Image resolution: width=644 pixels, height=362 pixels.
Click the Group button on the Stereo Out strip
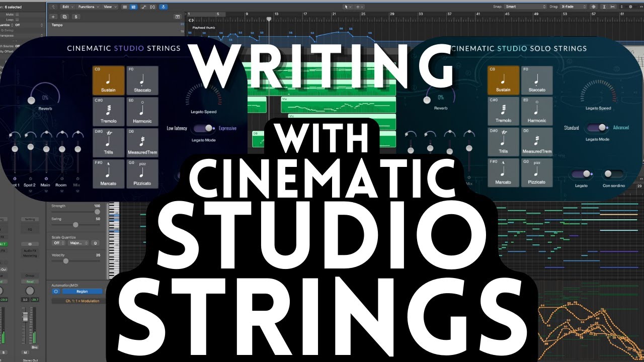[x=30, y=276]
